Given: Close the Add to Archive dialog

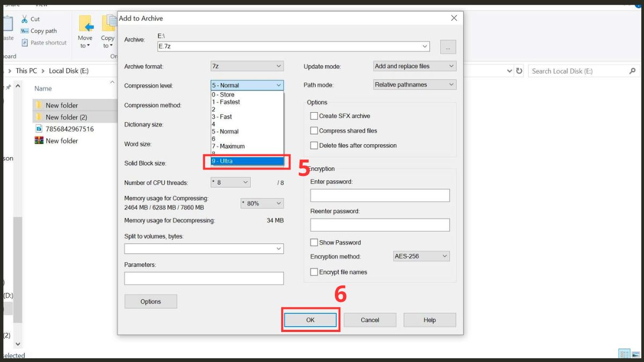Looking at the screenshot, I should 454,18.
